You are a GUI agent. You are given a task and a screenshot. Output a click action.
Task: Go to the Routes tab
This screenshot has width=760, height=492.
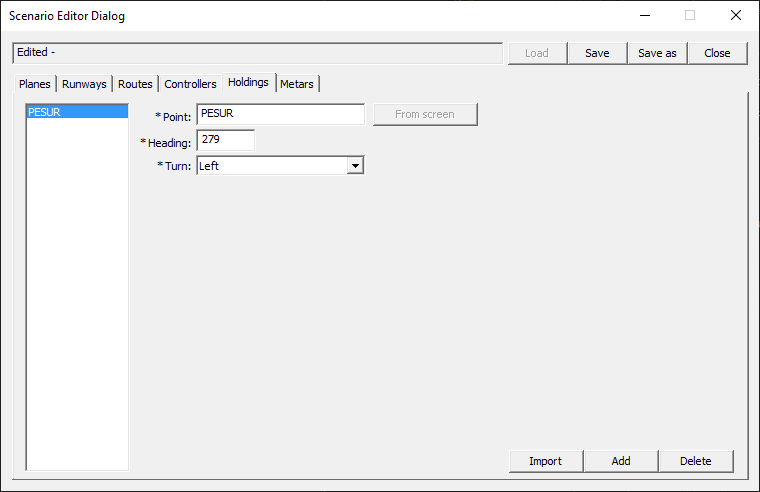(135, 84)
